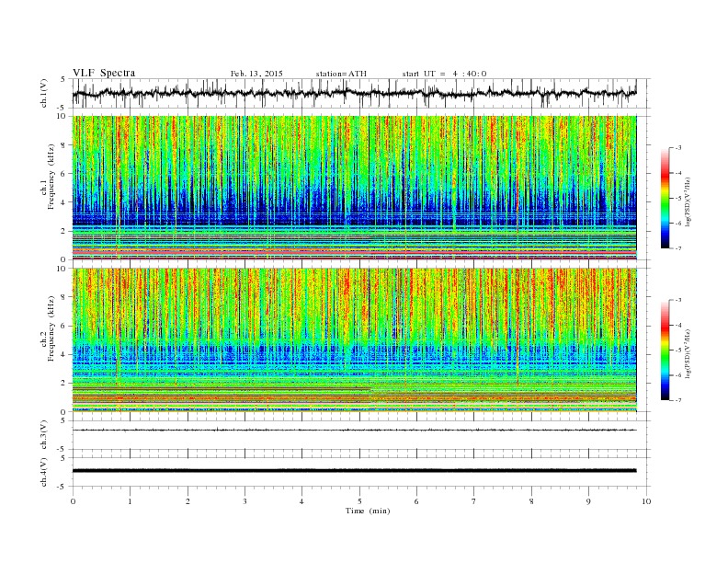The height and width of the screenshot is (563, 728).
Task: Click inside the ch.1 spectrogram panel
Action: coord(354,188)
